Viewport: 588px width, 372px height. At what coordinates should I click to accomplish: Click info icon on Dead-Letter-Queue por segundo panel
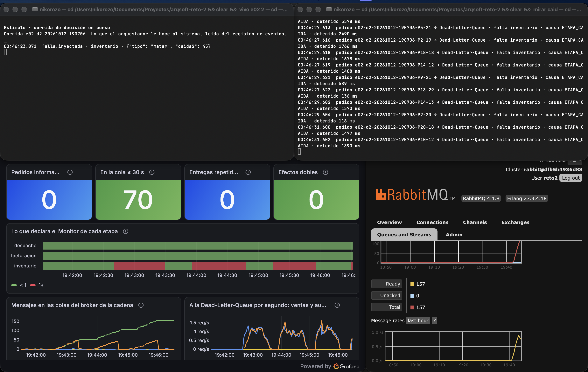point(337,305)
